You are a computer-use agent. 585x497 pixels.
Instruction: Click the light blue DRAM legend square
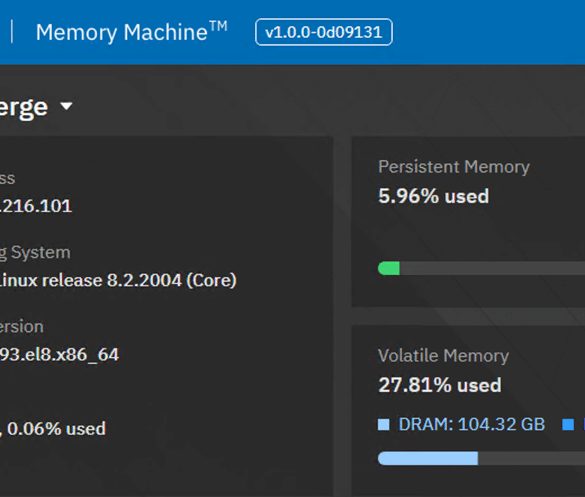pos(384,425)
